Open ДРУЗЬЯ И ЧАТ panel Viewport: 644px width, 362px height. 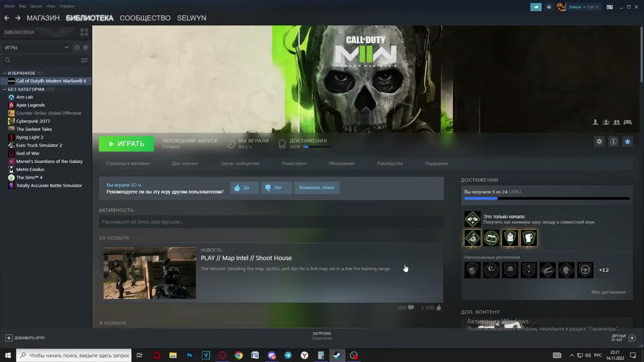pos(623,338)
